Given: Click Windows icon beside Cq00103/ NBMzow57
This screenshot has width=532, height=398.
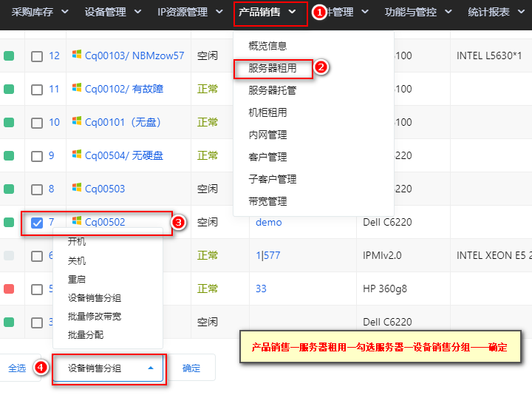Looking at the screenshot, I should click(76, 55).
